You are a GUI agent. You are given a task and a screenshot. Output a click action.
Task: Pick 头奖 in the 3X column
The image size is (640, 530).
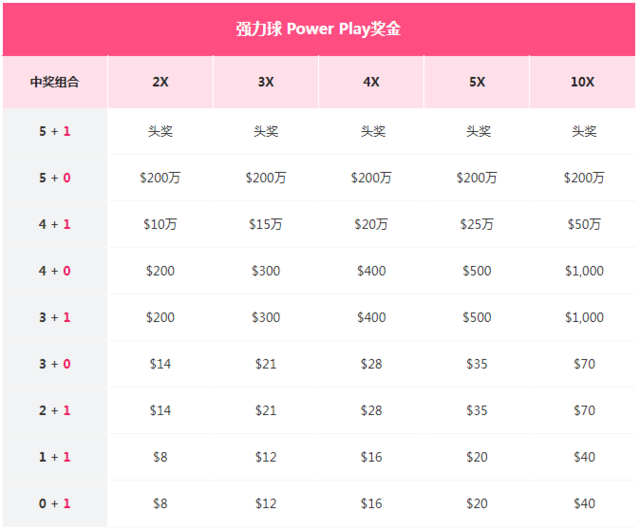pos(266,131)
